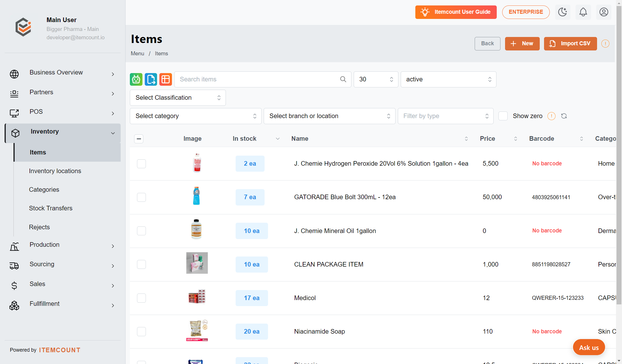Open the Select branch or location dropdown
The width and height of the screenshot is (622, 364).
pyautogui.click(x=330, y=116)
